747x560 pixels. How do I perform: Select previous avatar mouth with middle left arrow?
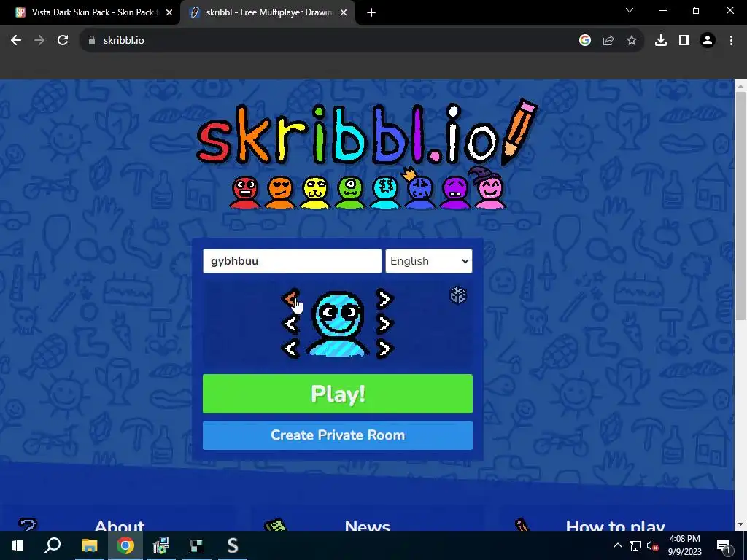coord(290,324)
